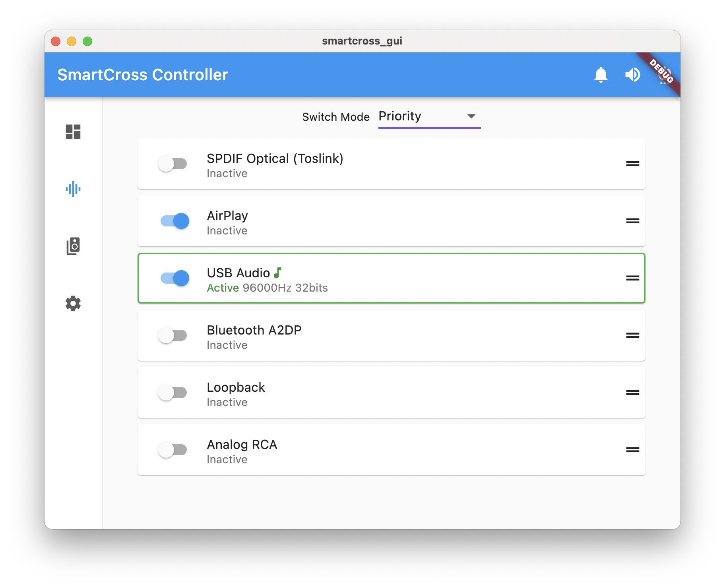
Task: Click the Bluetooth A2DP name
Action: 254,330
